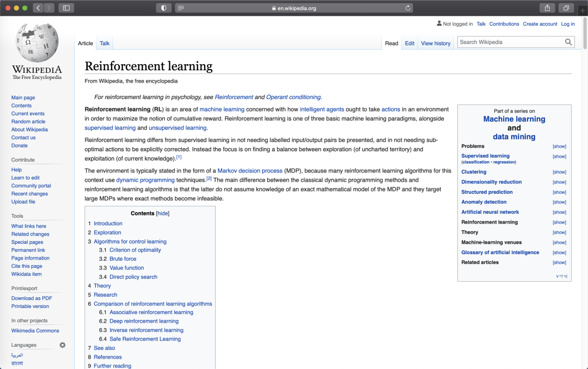Click footnote reference [1]
This screenshot has width=588, height=369.
tap(179, 157)
